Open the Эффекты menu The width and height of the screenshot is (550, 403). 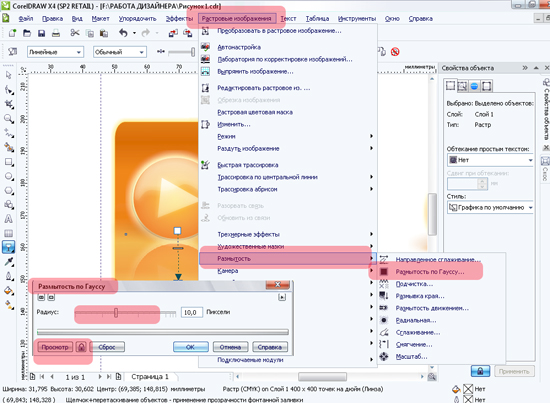(179, 19)
